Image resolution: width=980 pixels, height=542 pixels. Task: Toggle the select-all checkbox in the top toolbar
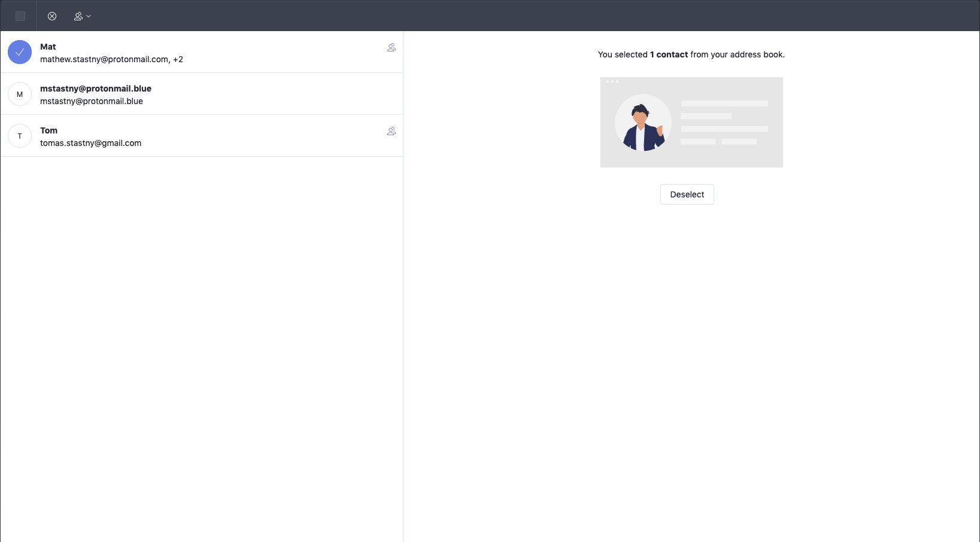click(x=20, y=16)
